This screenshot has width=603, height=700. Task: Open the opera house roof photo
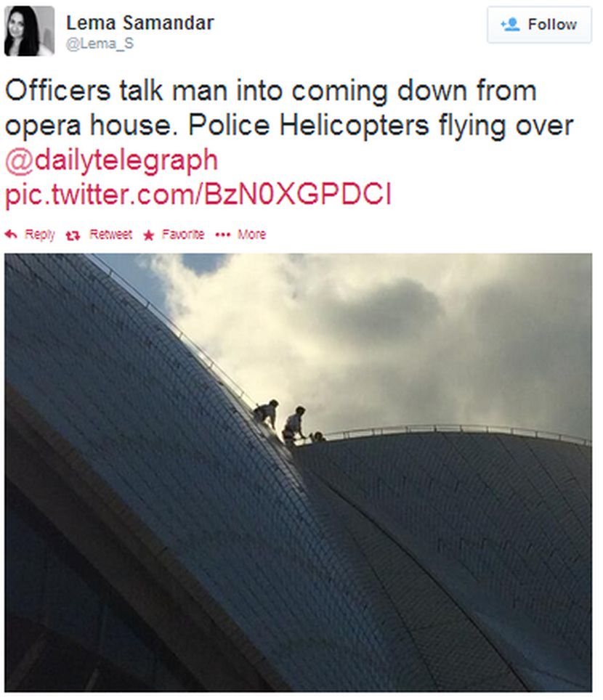(299, 472)
